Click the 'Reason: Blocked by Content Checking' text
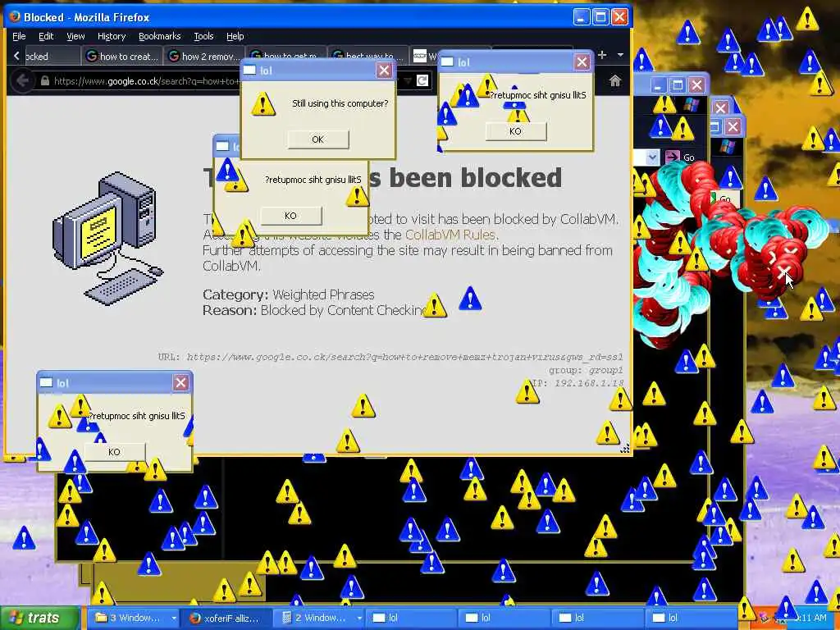The height and width of the screenshot is (630, 840). [315, 310]
